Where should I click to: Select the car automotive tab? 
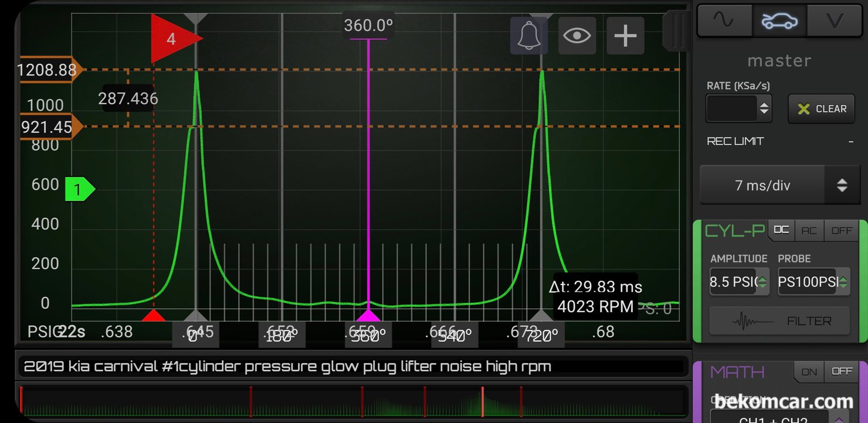point(779,21)
